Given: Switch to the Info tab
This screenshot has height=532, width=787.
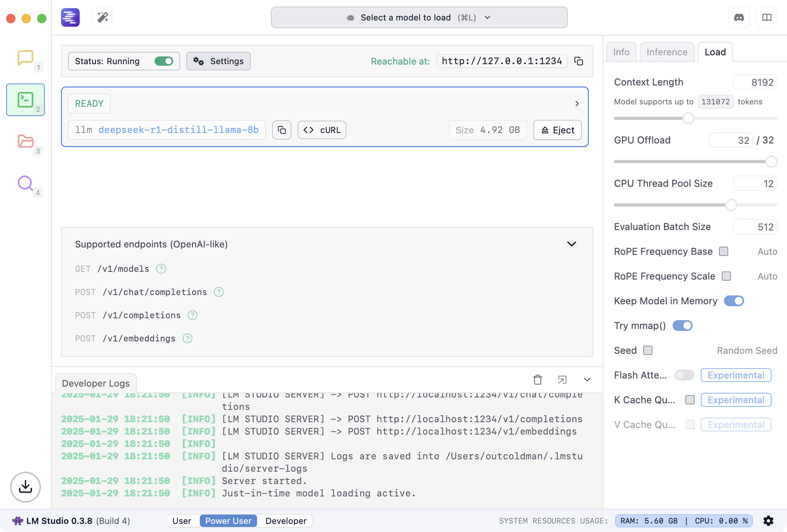Looking at the screenshot, I should click(x=621, y=52).
